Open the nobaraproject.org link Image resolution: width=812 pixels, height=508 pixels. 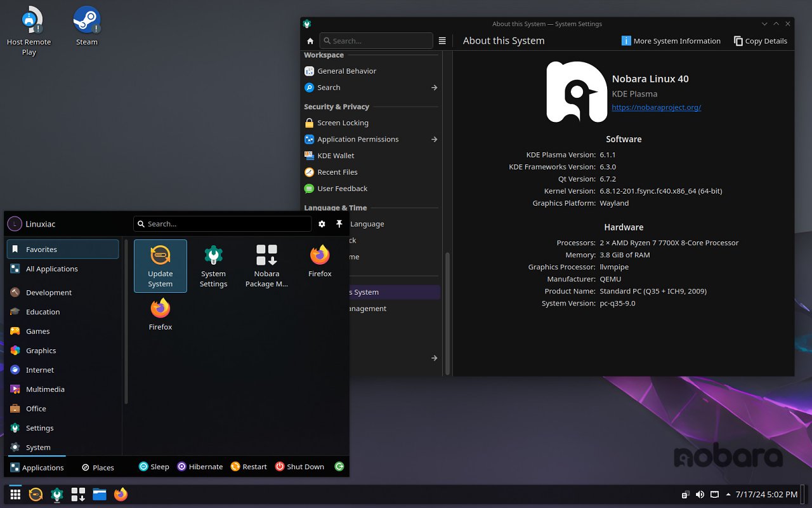coord(656,107)
